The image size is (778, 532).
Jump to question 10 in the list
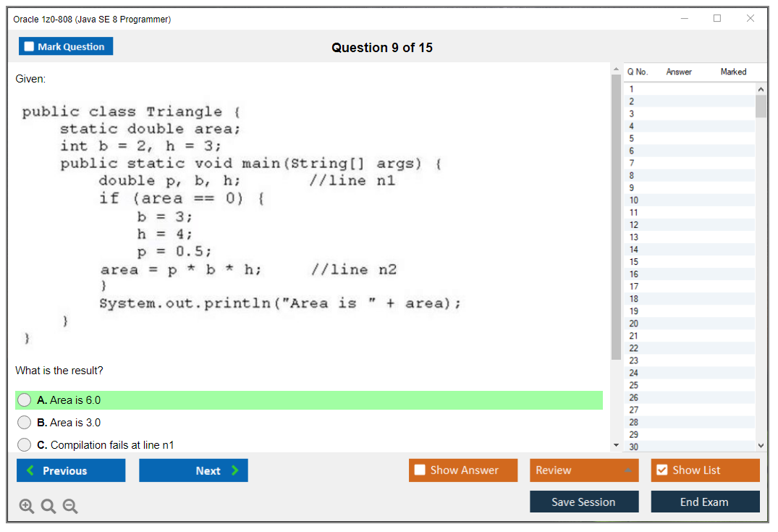click(634, 200)
